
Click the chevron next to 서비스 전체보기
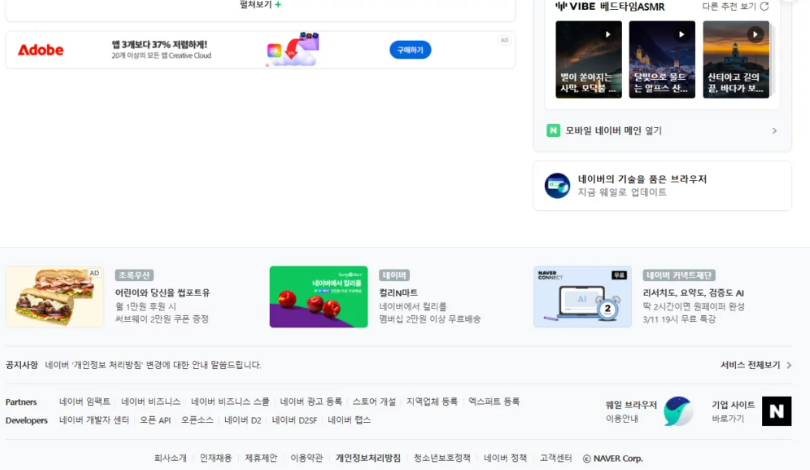click(789, 365)
